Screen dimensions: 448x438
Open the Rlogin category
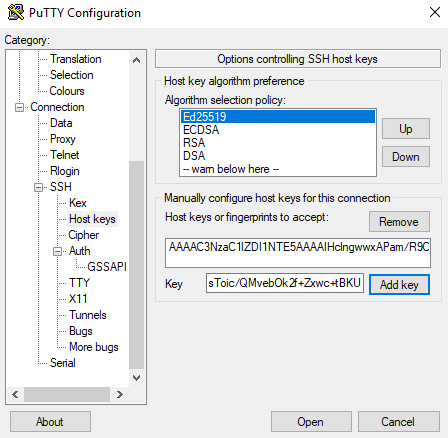(x=65, y=171)
